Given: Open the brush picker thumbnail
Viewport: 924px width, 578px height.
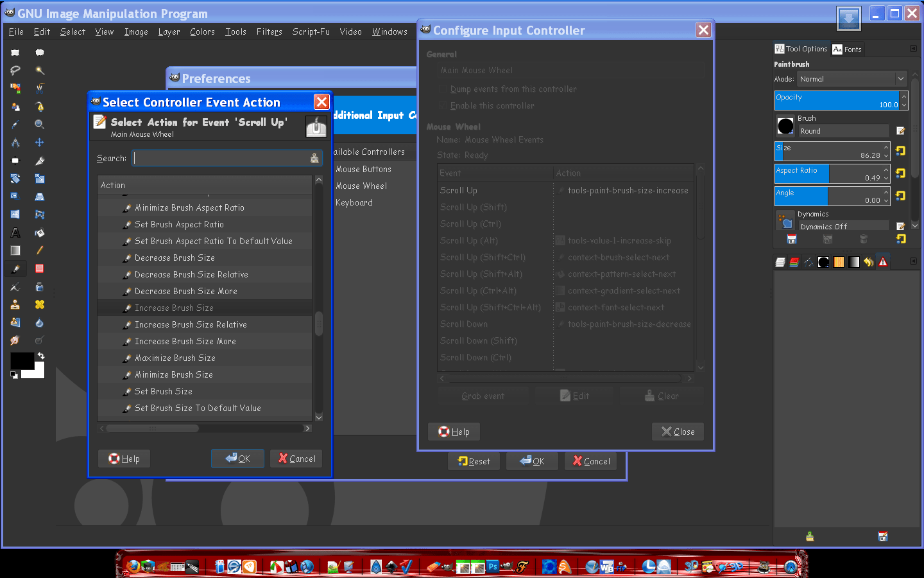Looking at the screenshot, I should click(785, 126).
